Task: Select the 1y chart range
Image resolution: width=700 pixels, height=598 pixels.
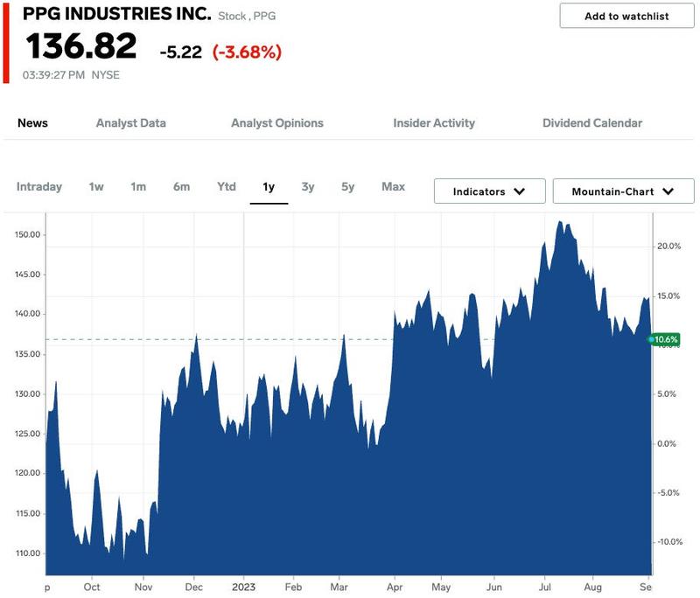Action: (269, 187)
